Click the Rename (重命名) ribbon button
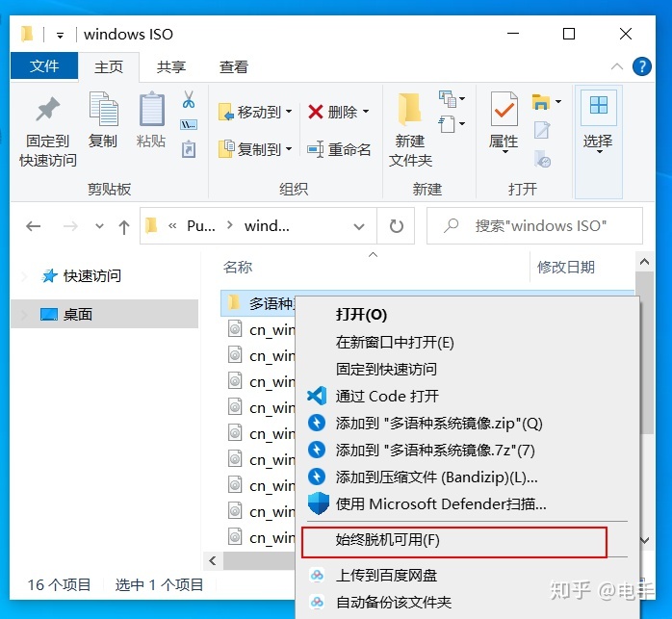 (x=339, y=149)
